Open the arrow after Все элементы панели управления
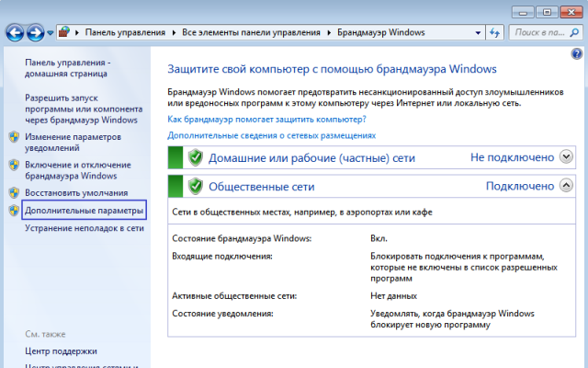This screenshot has width=588, height=368. (x=329, y=33)
